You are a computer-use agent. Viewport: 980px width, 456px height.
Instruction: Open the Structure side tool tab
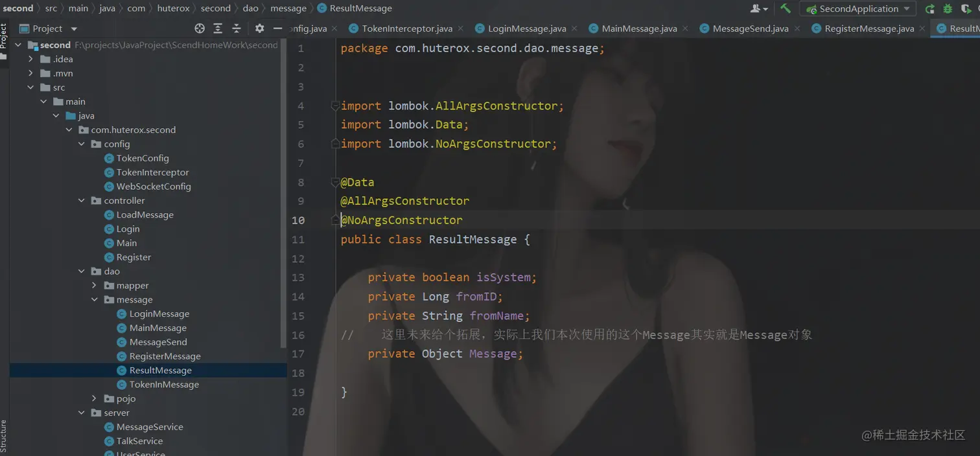[x=3, y=436]
